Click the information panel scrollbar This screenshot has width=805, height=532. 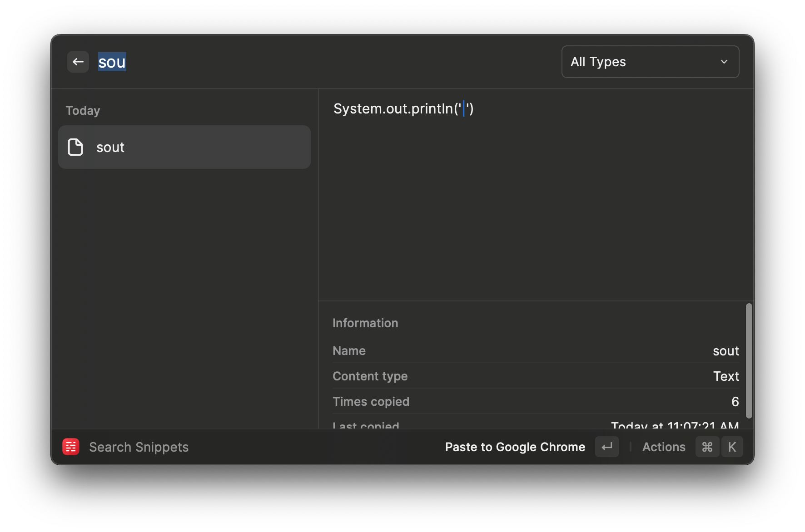pos(749,360)
